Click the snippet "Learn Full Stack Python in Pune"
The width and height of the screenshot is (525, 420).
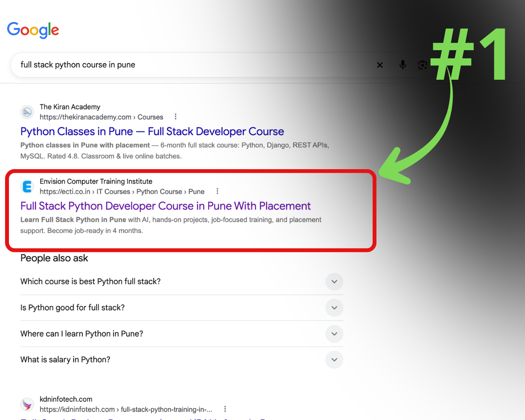[73, 220]
